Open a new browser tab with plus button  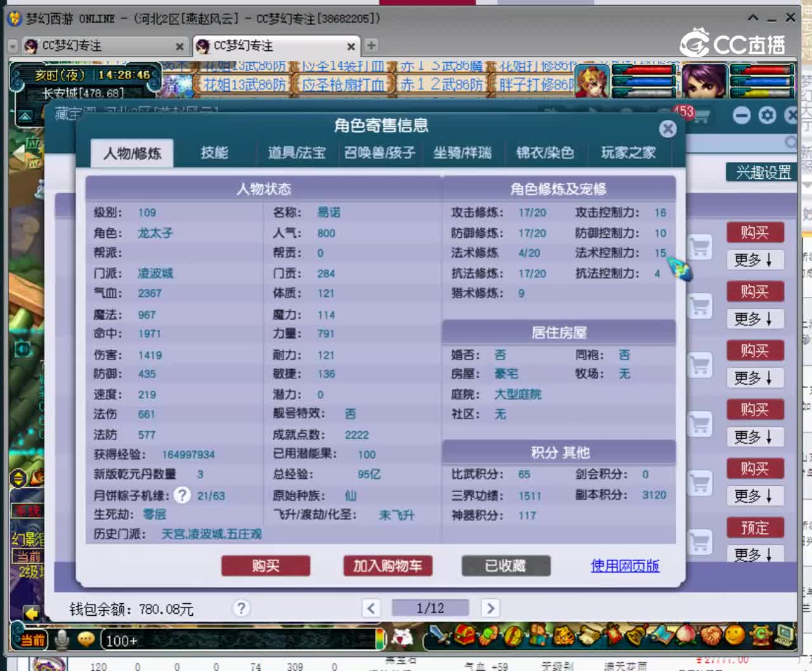point(371,45)
